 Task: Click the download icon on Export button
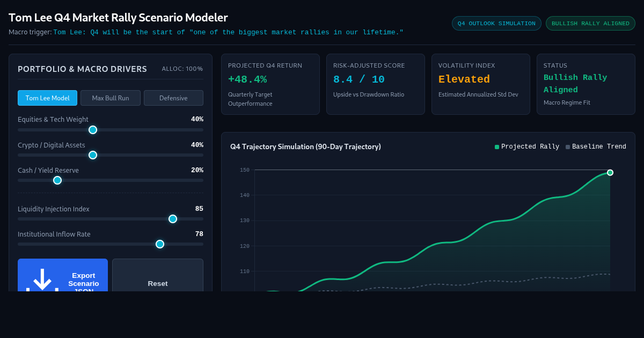click(x=42, y=280)
